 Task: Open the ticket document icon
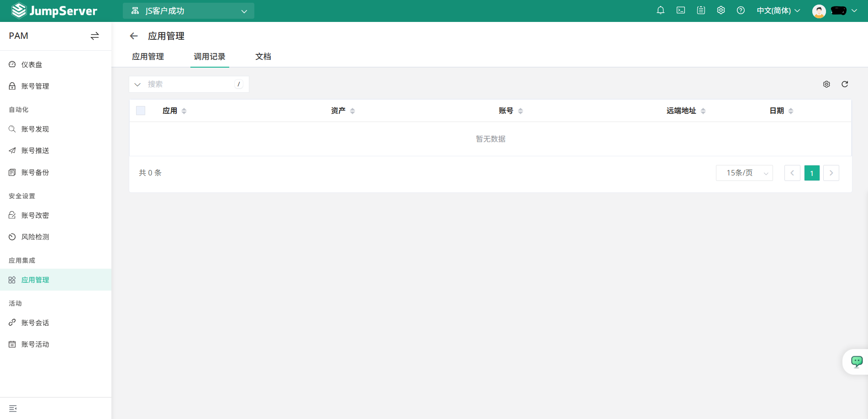701,10
